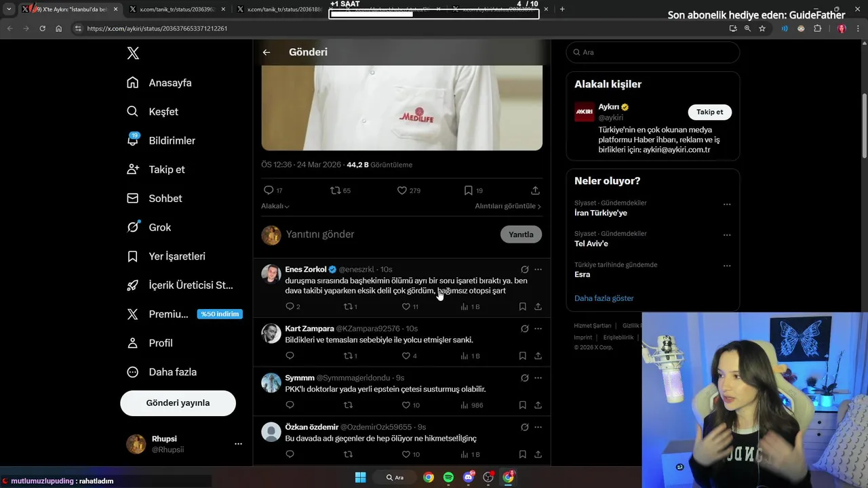Image resolution: width=868 pixels, height=488 pixels.
Task: Reload the page in browser toolbar
Action: tap(42, 28)
